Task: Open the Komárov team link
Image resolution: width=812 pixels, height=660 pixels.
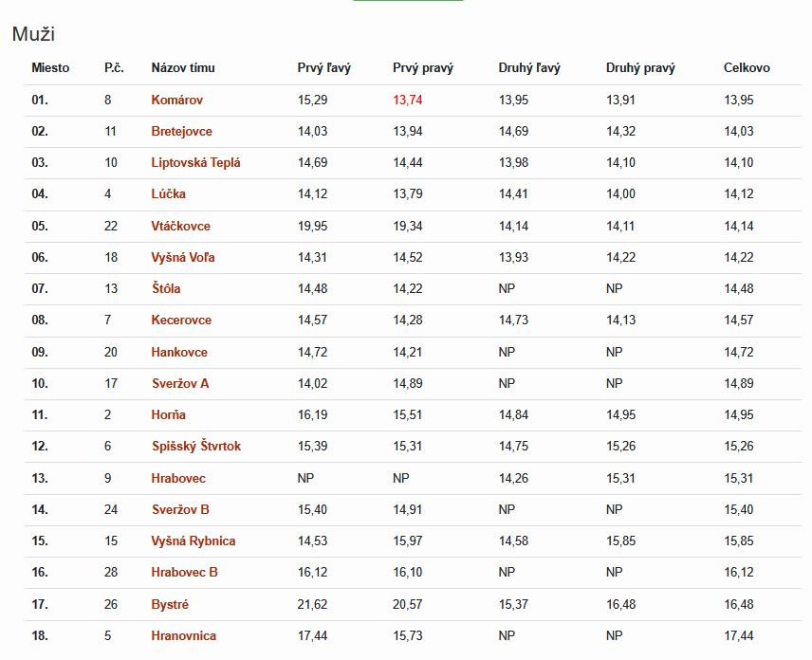Action: [x=176, y=100]
